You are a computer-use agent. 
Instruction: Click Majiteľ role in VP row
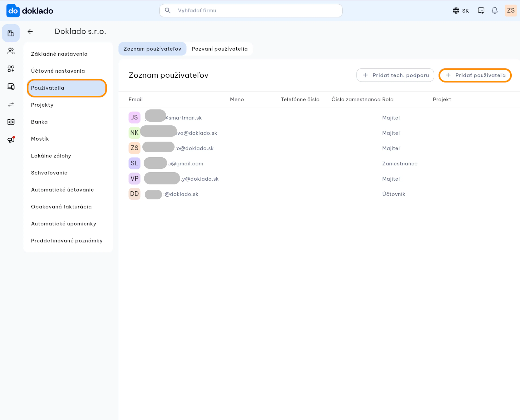[x=391, y=179]
